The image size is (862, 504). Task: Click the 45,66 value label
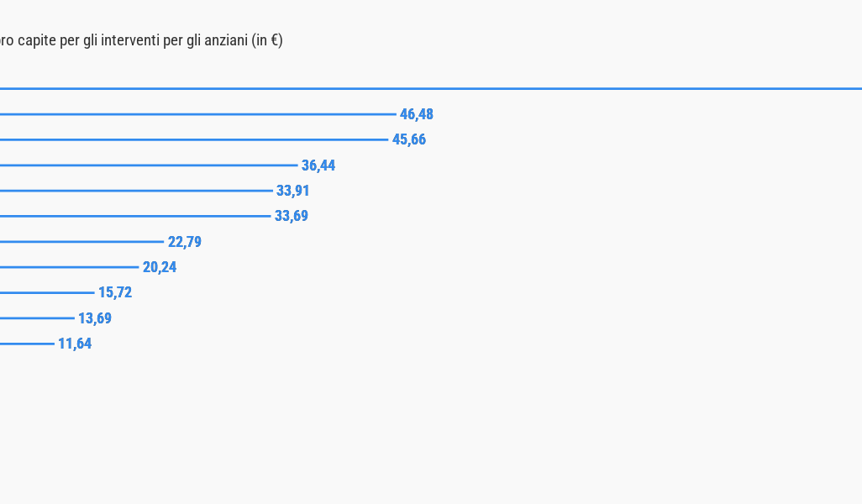click(x=409, y=139)
